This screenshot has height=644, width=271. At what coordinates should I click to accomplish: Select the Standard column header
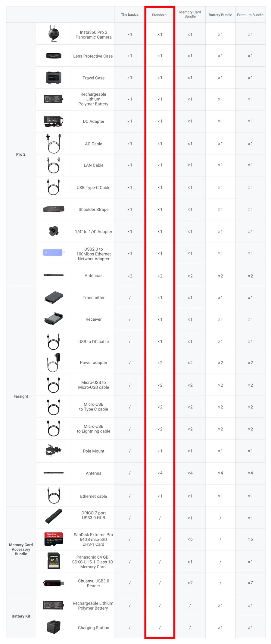pyautogui.click(x=159, y=15)
